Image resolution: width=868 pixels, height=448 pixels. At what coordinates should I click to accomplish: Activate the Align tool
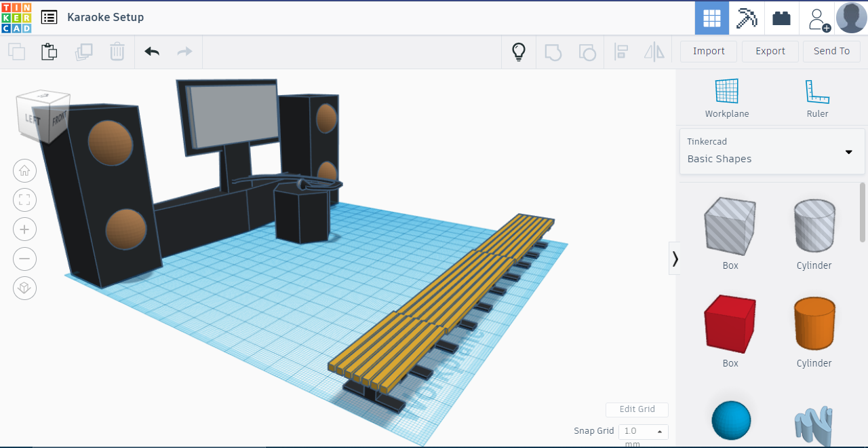point(621,51)
